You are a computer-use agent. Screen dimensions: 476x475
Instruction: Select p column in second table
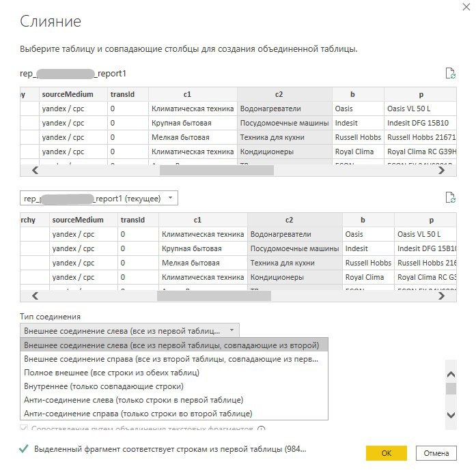pyautogui.click(x=425, y=220)
